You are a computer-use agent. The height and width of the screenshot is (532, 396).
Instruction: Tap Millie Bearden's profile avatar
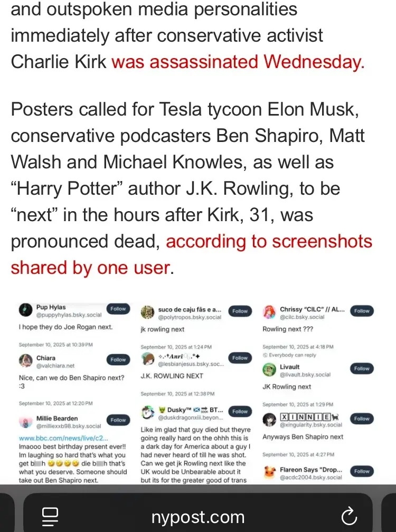pos(25,422)
